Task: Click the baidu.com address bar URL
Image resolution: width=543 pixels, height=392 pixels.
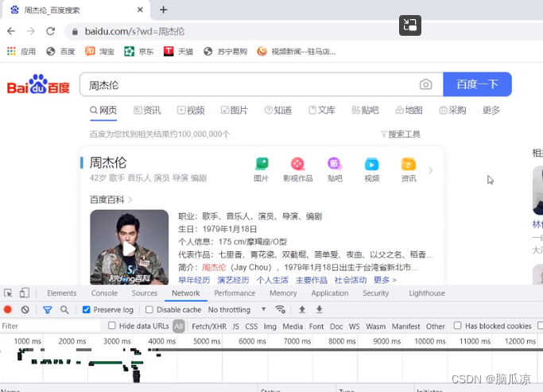Action: 134,32
